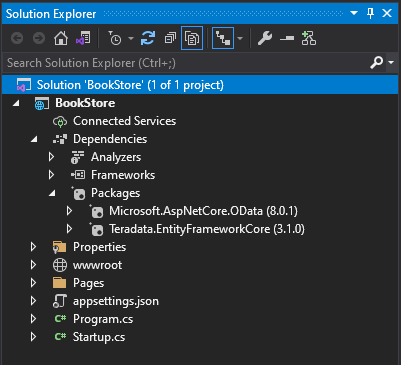Click the add new solution view icon
This screenshot has width=401, height=365.
click(309, 38)
